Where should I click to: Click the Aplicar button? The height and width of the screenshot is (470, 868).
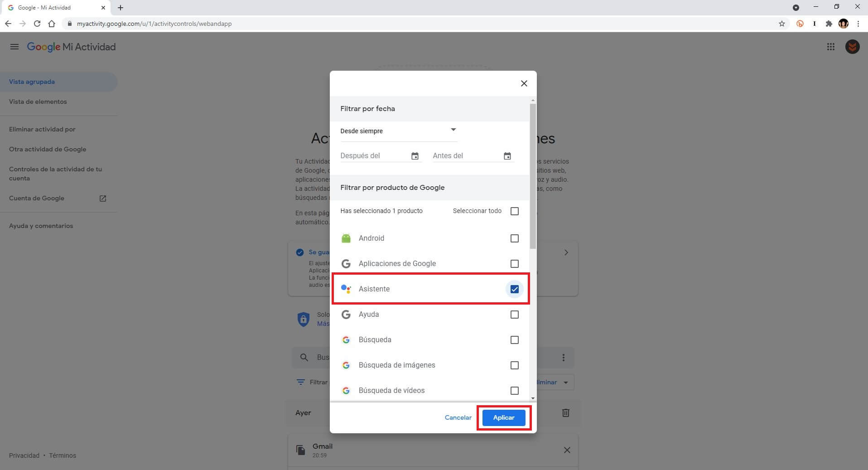point(504,418)
